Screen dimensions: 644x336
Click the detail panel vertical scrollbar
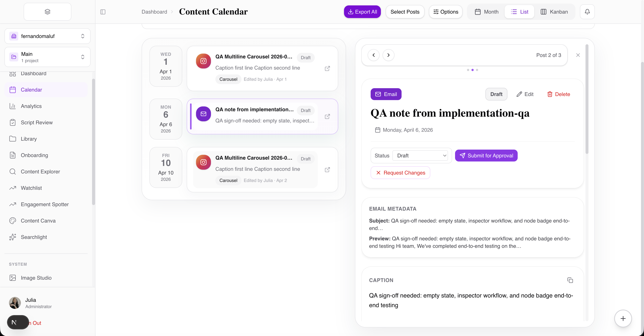coord(587,100)
